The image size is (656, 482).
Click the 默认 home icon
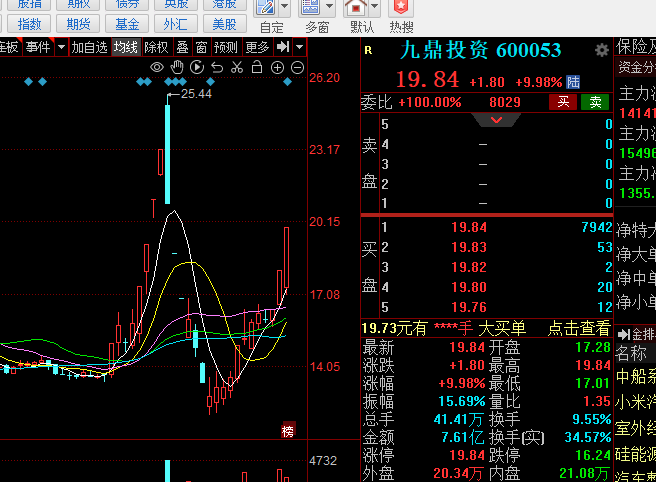[x=356, y=7]
